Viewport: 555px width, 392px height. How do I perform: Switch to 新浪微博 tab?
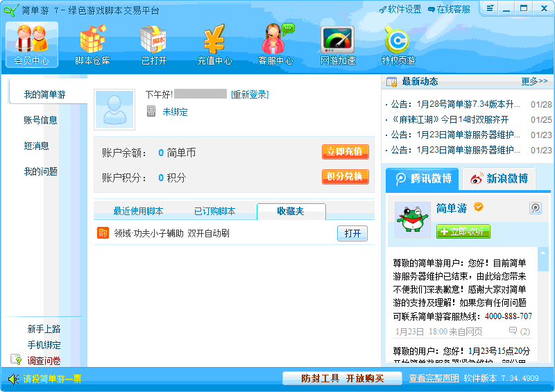tap(499, 179)
